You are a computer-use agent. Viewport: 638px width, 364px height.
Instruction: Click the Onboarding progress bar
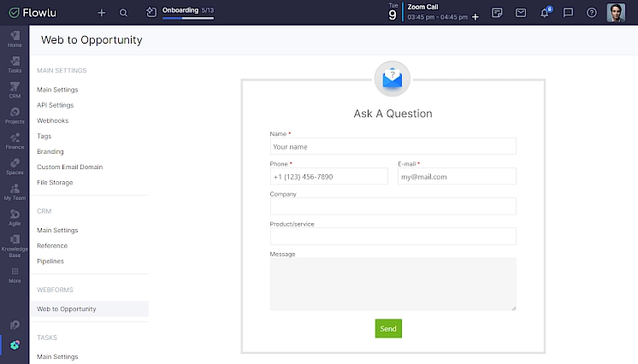pyautogui.click(x=187, y=17)
